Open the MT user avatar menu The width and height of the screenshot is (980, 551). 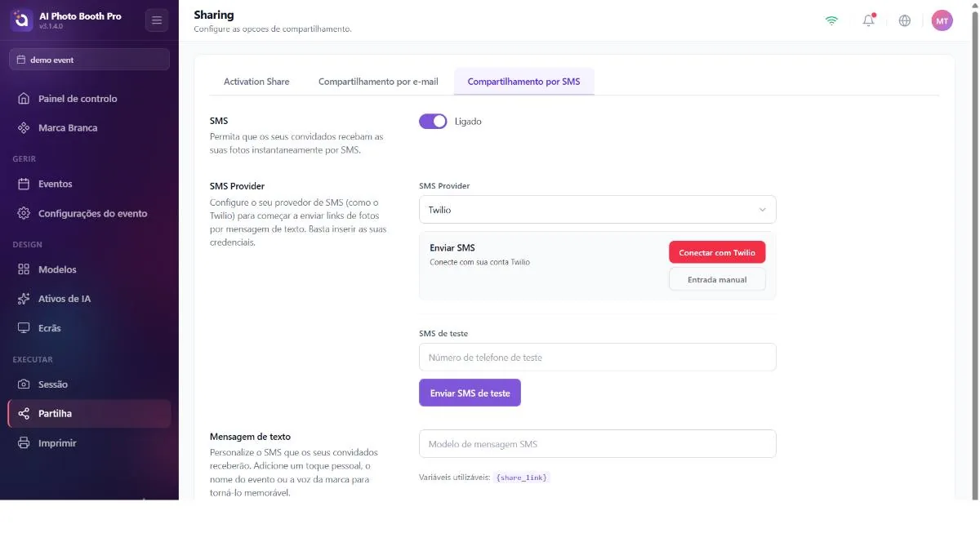[942, 20]
